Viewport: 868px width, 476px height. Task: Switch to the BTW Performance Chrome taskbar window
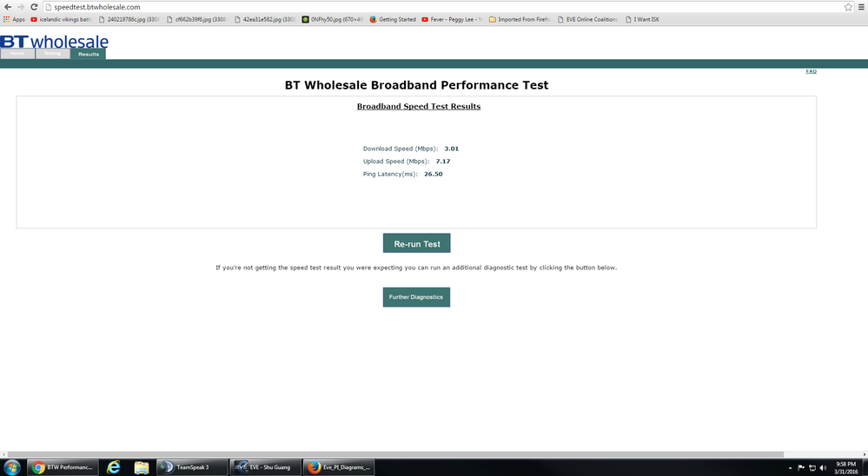coord(63,467)
